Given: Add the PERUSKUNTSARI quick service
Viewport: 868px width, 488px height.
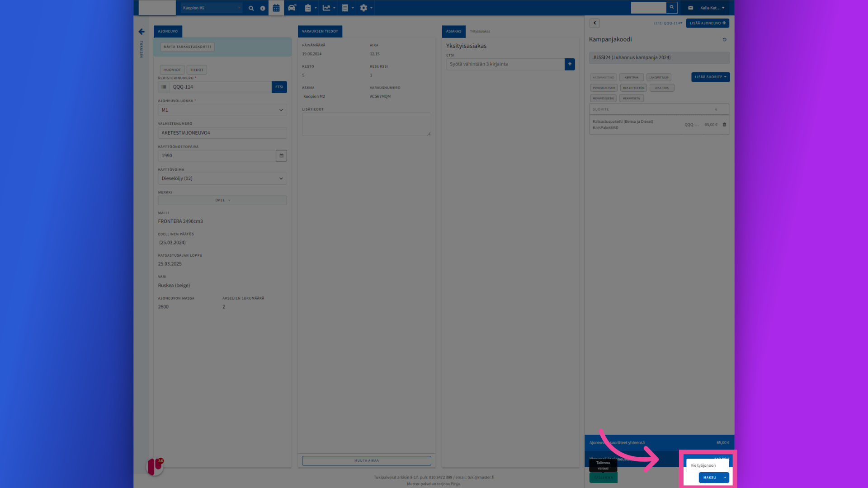Looking at the screenshot, I should click(x=604, y=88).
